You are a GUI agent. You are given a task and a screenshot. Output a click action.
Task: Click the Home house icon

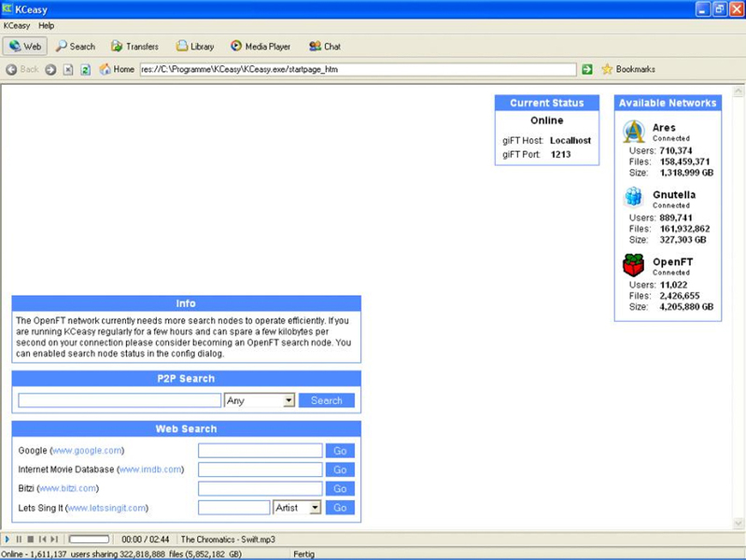pyautogui.click(x=105, y=69)
